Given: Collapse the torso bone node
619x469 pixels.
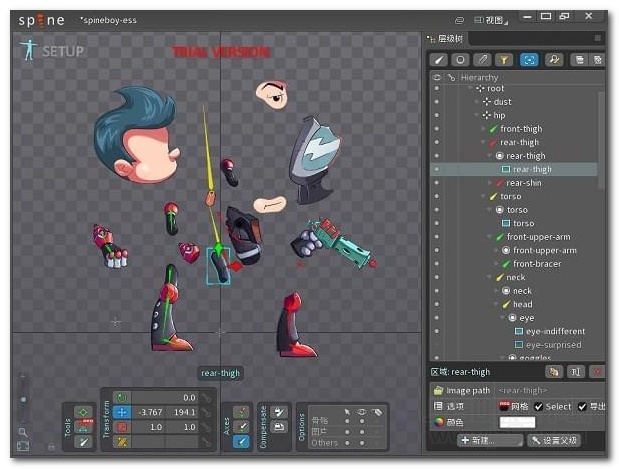Looking at the screenshot, I should (x=483, y=196).
